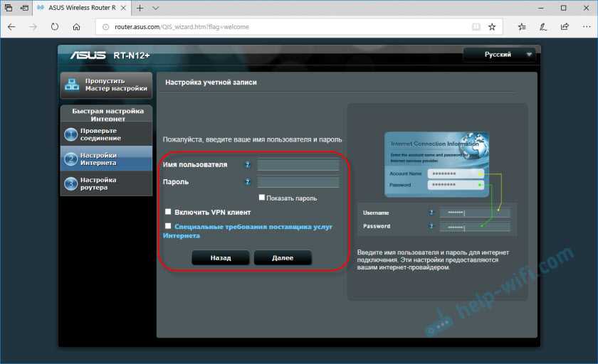Screen dimensions: 598x364
Task: Click the browser Refresh icon
Action: coord(55,27)
